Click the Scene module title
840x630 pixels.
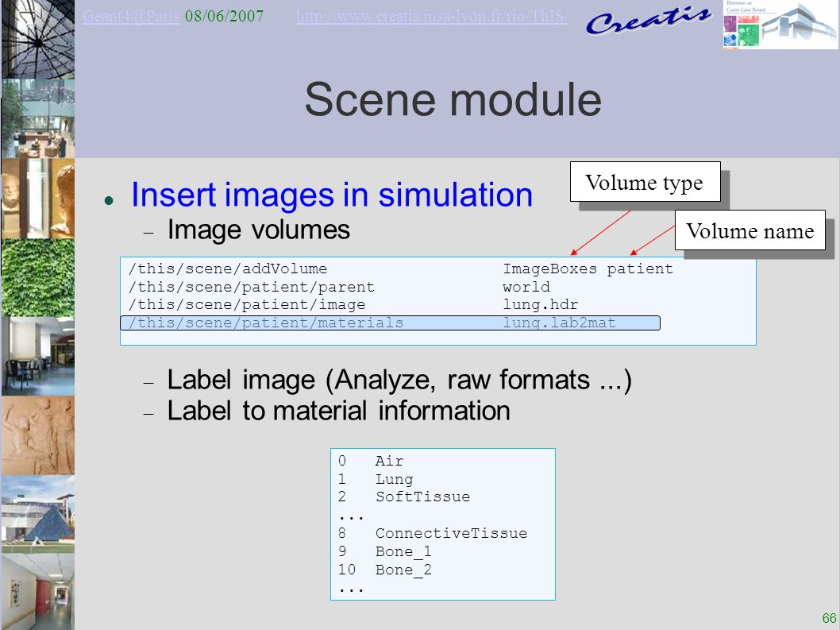pyautogui.click(x=453, y=100)
